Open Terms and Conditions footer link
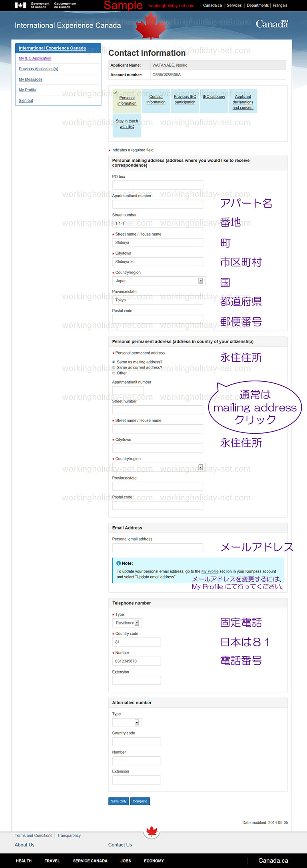307x868 pixels. [x=34, y=835]
